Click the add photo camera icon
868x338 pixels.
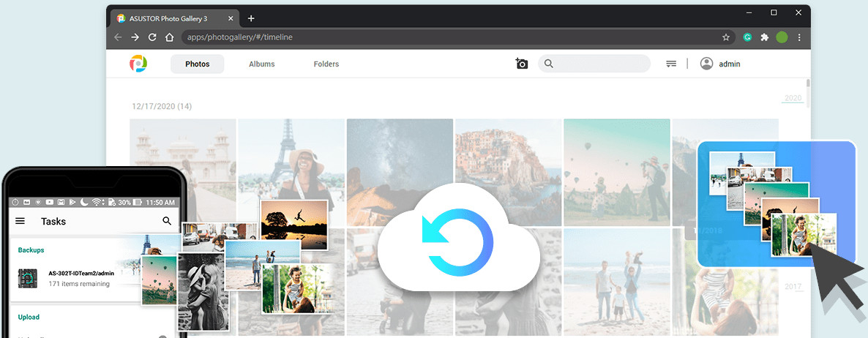[522, 64]
